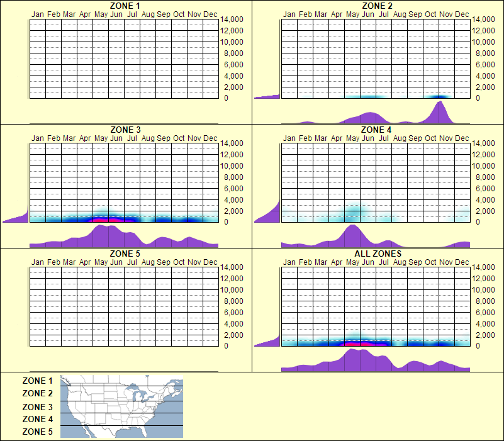The height and width of the screenshot is (441, 504).
Task: Click the ZONE 5 band on the US map
Action: 120,432
